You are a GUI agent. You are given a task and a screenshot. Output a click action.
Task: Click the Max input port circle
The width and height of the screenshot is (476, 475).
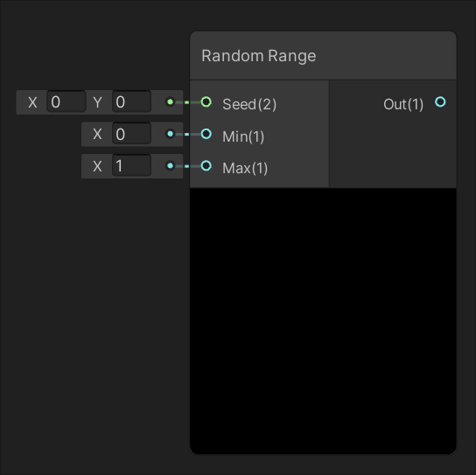206,165
